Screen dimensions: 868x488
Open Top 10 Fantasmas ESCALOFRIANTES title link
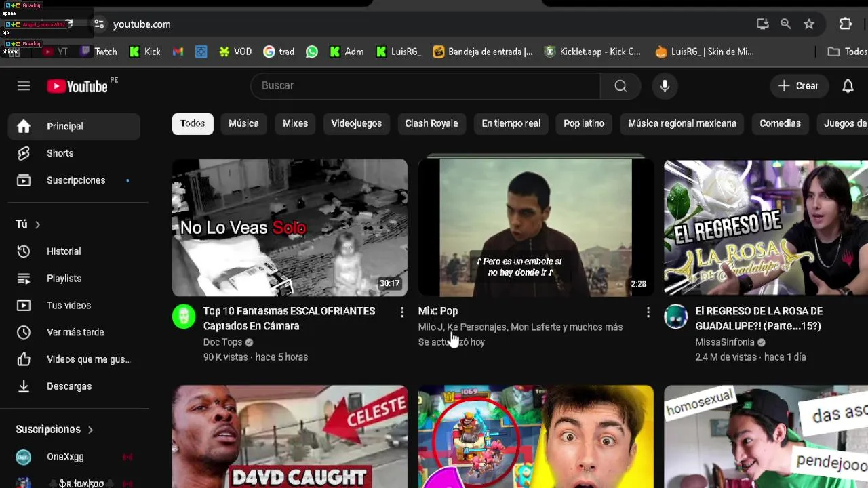point(290,319)
